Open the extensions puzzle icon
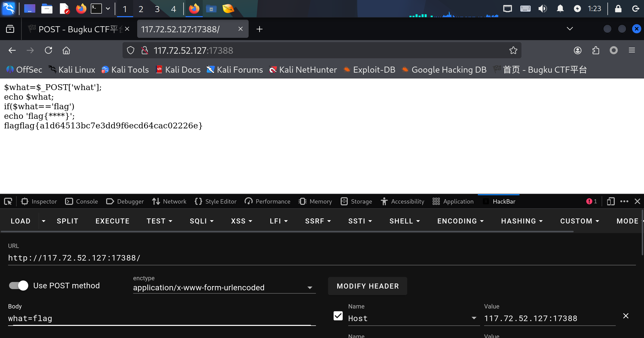 point(596,50)
